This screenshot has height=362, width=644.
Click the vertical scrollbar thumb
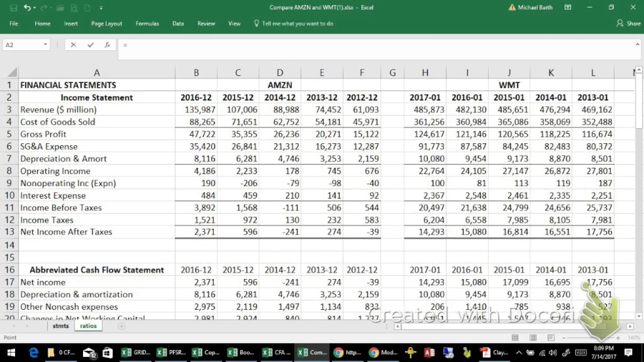(x=639, y=102)
